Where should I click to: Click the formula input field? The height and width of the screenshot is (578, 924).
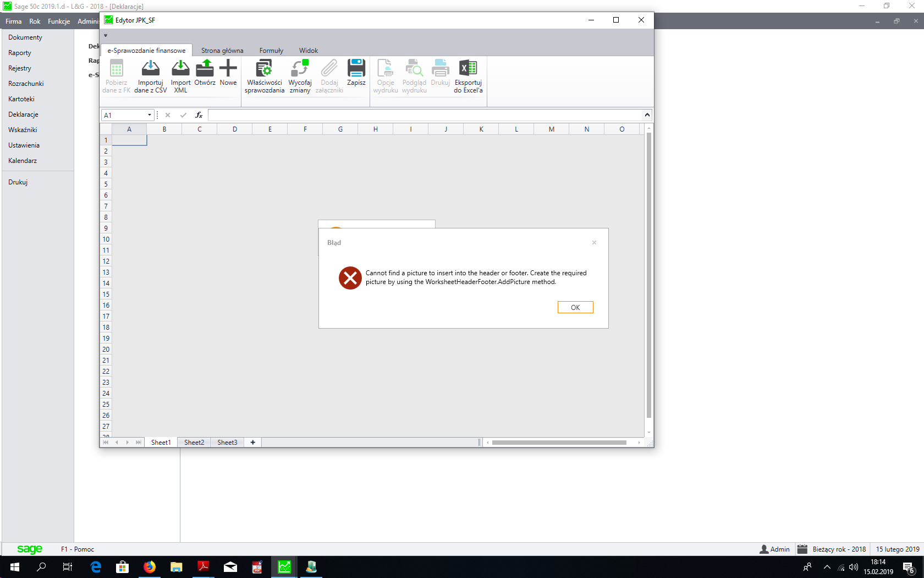tap(425, 115)
